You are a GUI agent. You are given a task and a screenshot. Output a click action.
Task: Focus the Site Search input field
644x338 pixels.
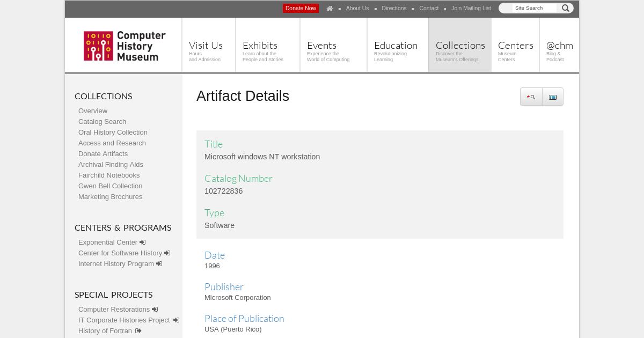click(x=535, y=8)
